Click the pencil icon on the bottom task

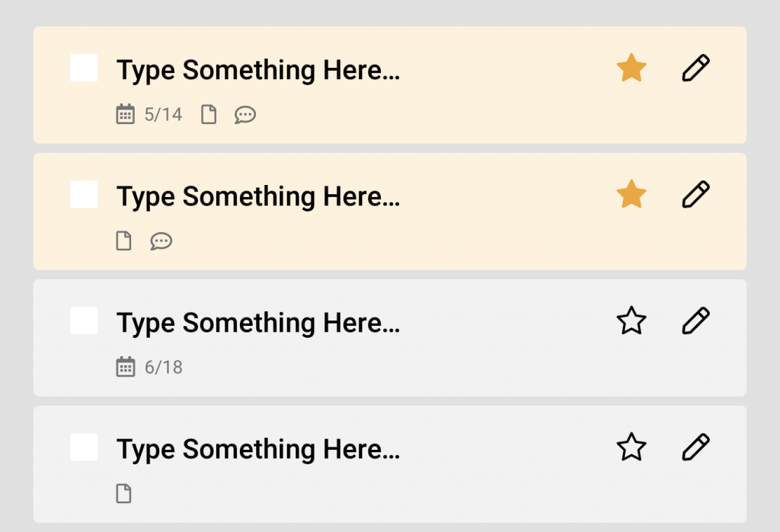pyautogui.click(x=695, y=448)
